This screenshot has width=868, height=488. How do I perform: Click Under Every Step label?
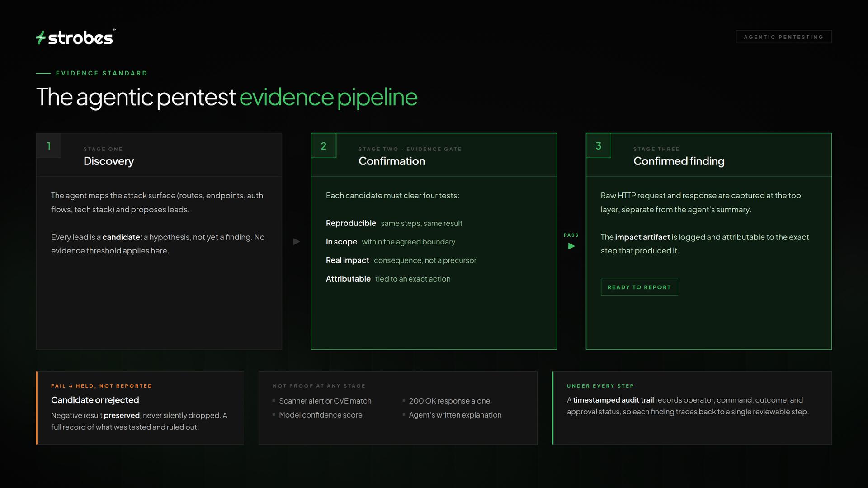tap(600, 386)
